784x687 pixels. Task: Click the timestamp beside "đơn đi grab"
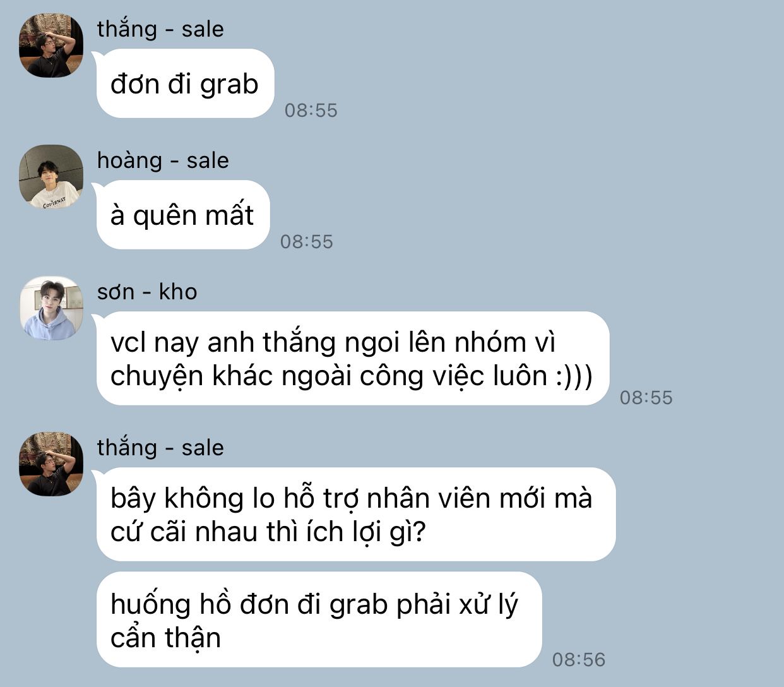(311, 111)
